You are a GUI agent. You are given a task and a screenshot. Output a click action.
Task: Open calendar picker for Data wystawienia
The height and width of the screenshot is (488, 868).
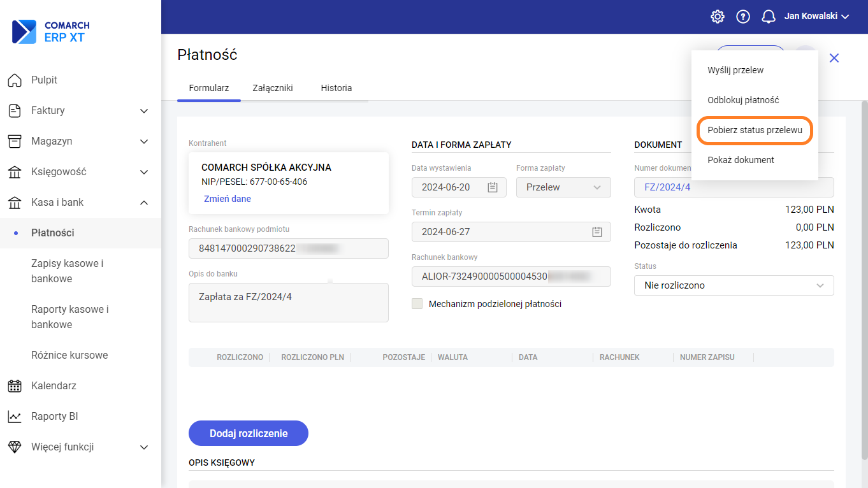click(x=492, y=187)
